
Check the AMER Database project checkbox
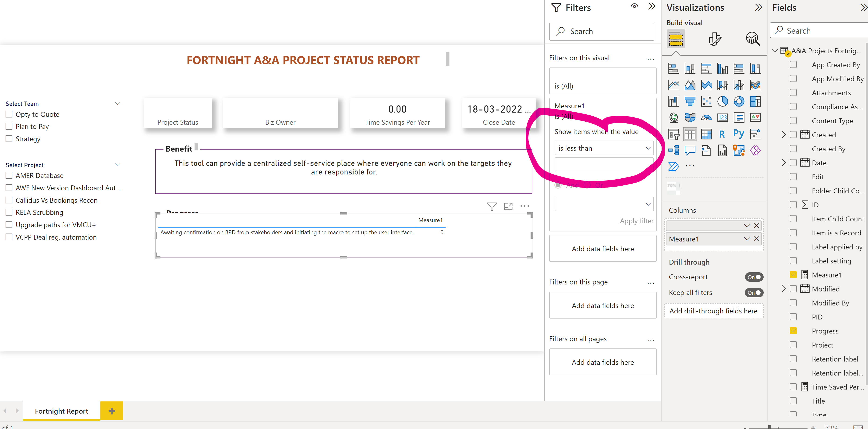tap(9, 176)
